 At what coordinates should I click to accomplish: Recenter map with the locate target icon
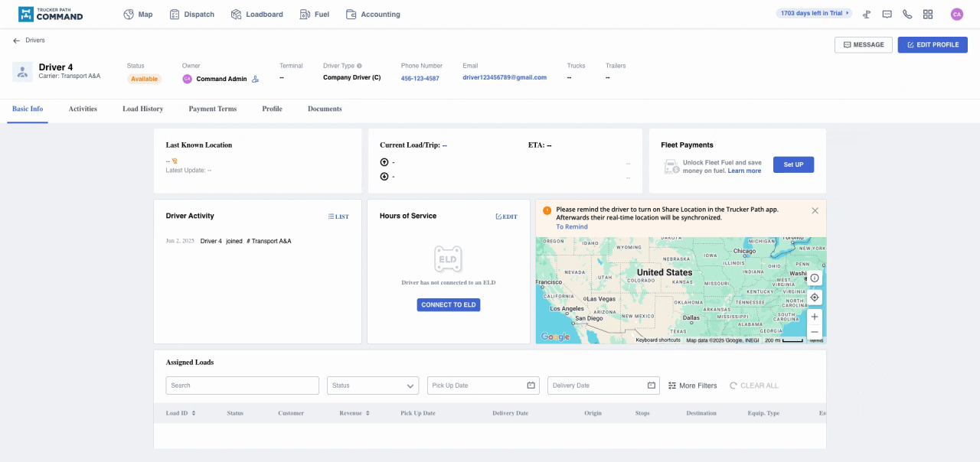pos(815,297)
